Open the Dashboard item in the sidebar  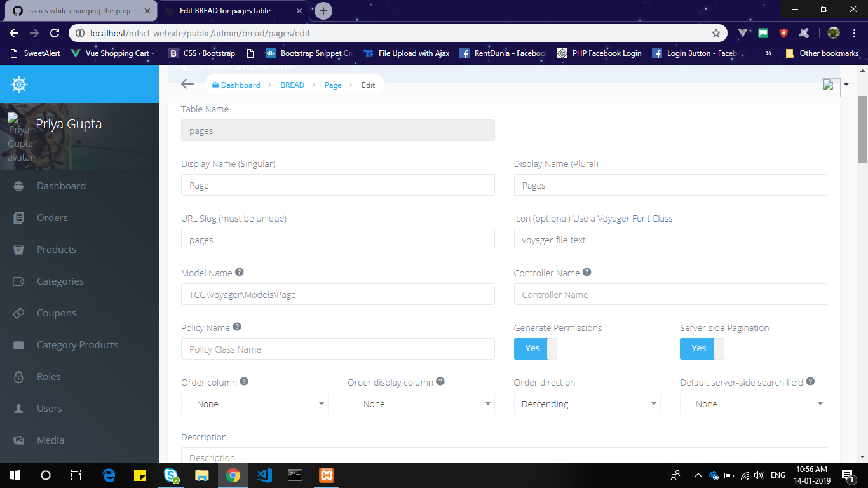(62, 186)
